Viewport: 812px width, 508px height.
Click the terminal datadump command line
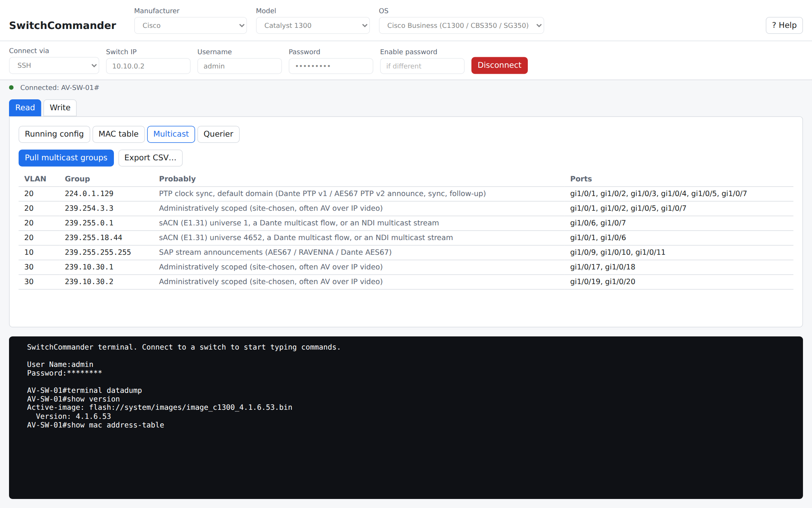click(85, 390)
